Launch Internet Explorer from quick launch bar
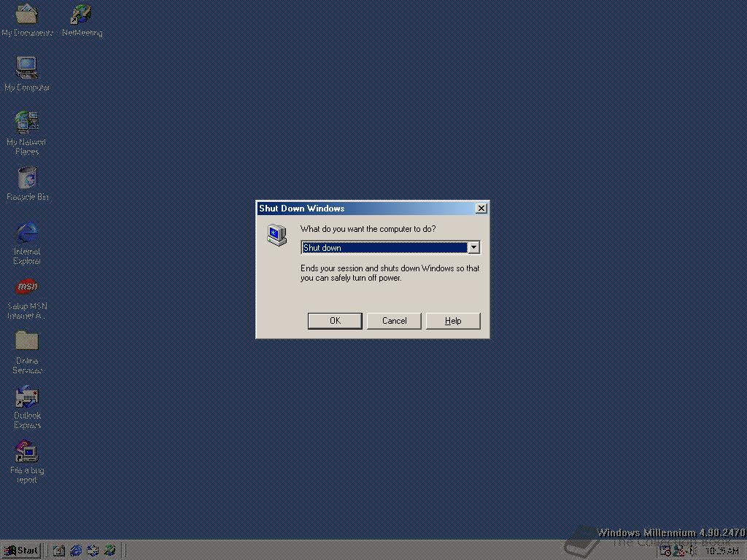The width and height of the screenshot is (747, 560). [76, 551]
